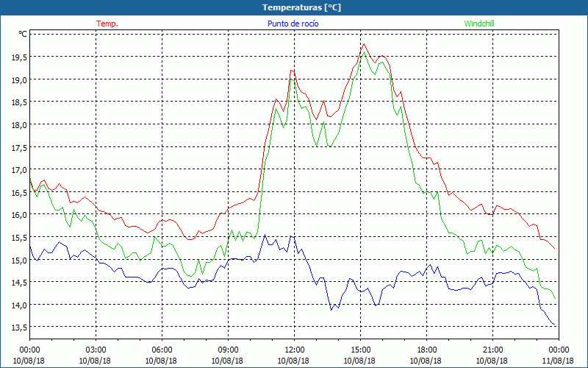Viewport: 588px width, 368px height.
Task: Click the 12:00 time axis label
Action: click(x=295, y=350)
